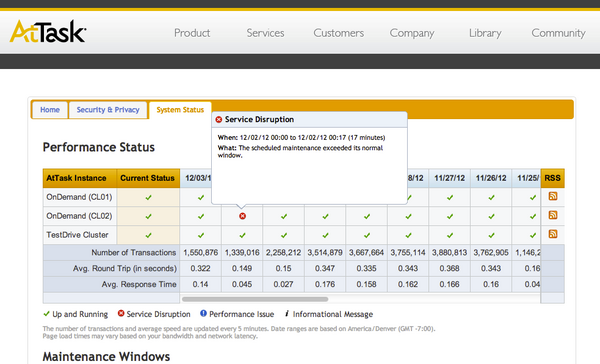This screenshot has width=600, height=364.
Task: Select the System Status tab
Action: click(x=180, y=110)
